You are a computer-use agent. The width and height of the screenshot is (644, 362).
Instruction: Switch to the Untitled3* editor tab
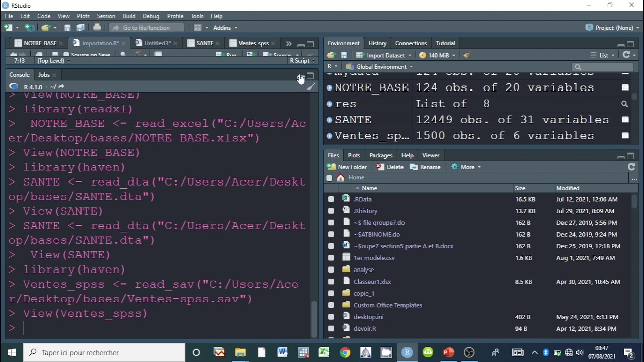click(x=157, y=43)
